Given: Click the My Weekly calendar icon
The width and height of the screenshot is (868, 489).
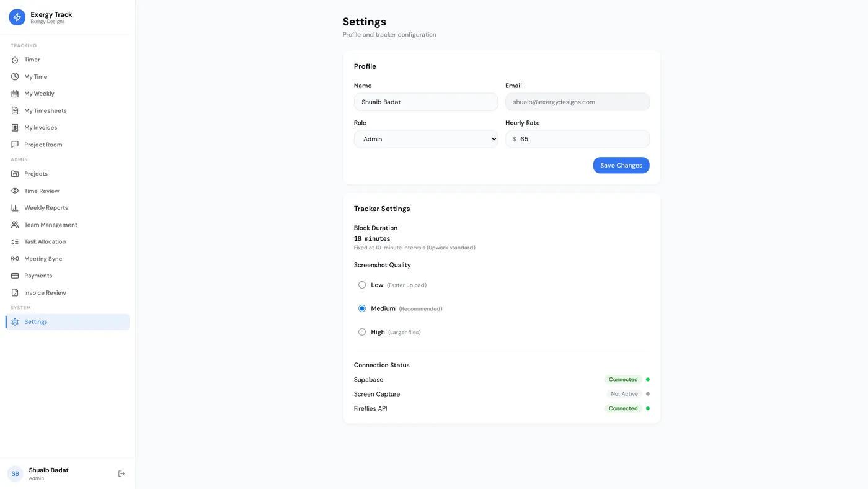Looking at the screenshot, I should coord(15,94).
